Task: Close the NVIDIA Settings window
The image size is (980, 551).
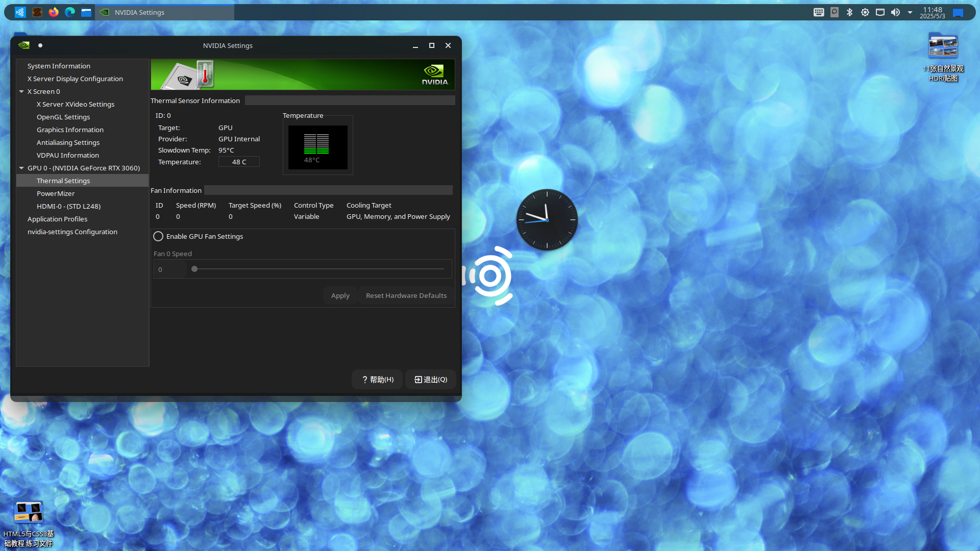Action: 448,45
